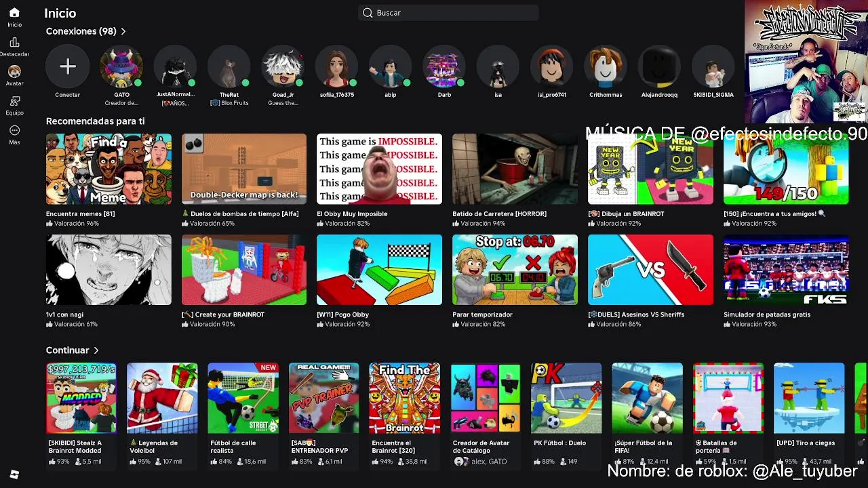Open El Obby Muy Imposible thumbnail

pyautogui.click(x=379, y=169)
